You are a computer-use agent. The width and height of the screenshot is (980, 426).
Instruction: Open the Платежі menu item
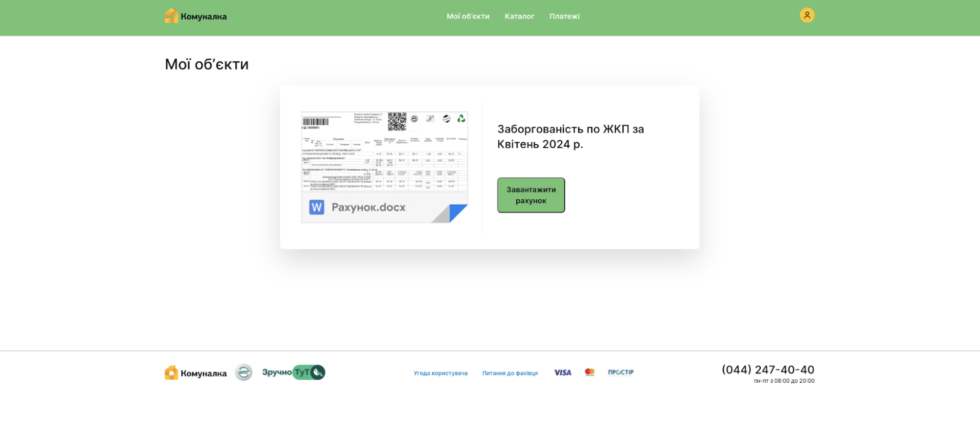coord(564,16)
